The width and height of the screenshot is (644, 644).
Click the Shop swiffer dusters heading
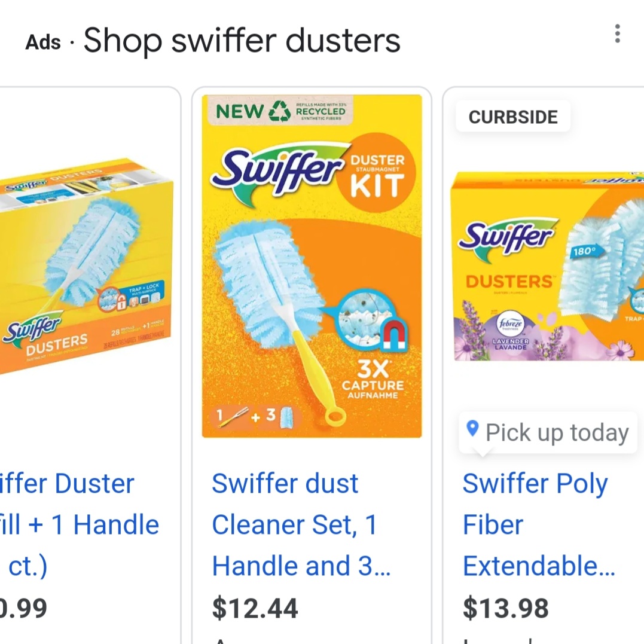(x=242, y=41)
